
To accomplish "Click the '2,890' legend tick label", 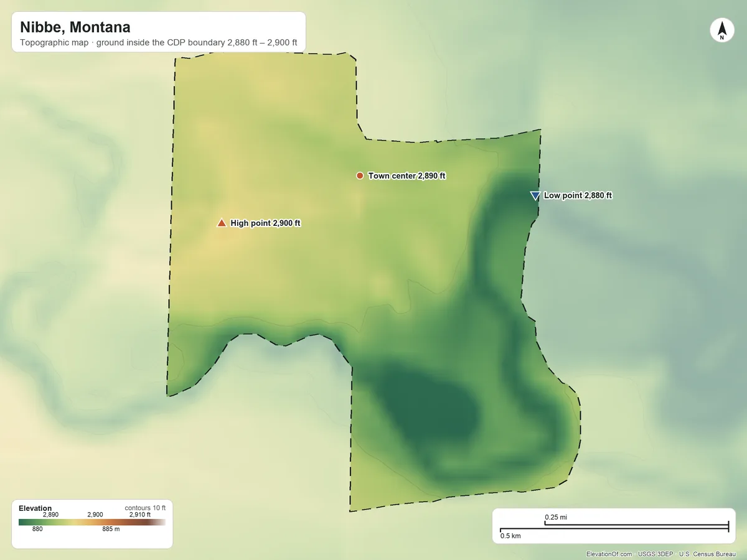I will 50,515.
